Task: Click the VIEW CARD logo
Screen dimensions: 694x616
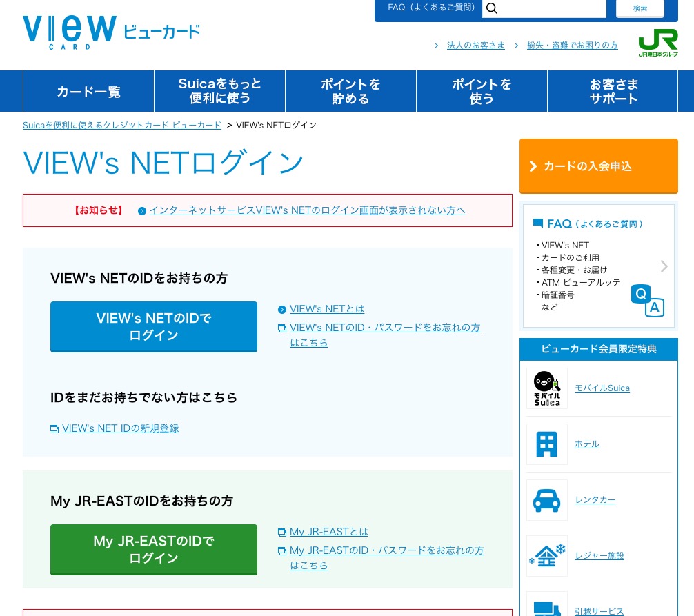Action: point(111,32)
